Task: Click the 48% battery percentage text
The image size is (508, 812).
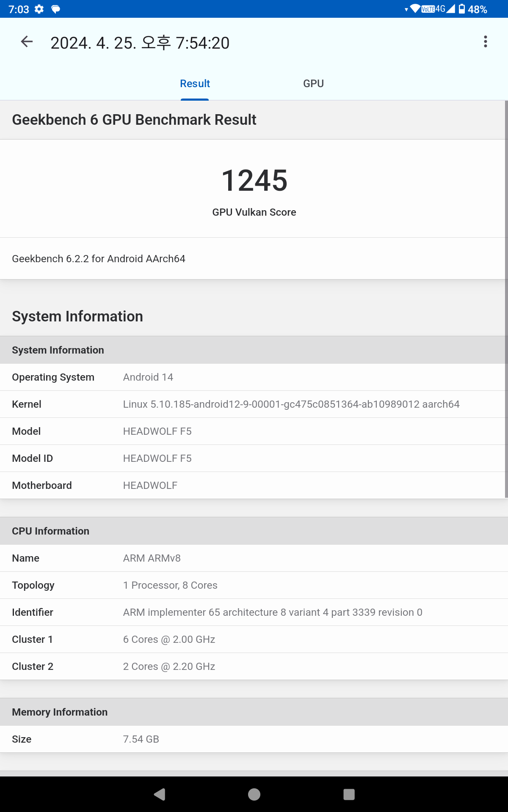Action: point(478,9)
